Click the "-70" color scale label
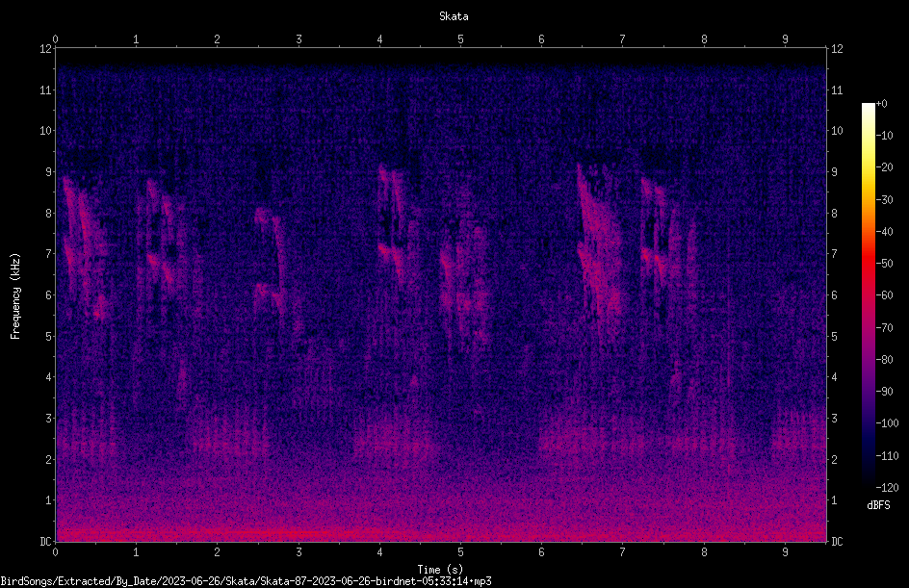Image resolution: width=909 pixels, height=588 pixels. [x=884, y=328]
